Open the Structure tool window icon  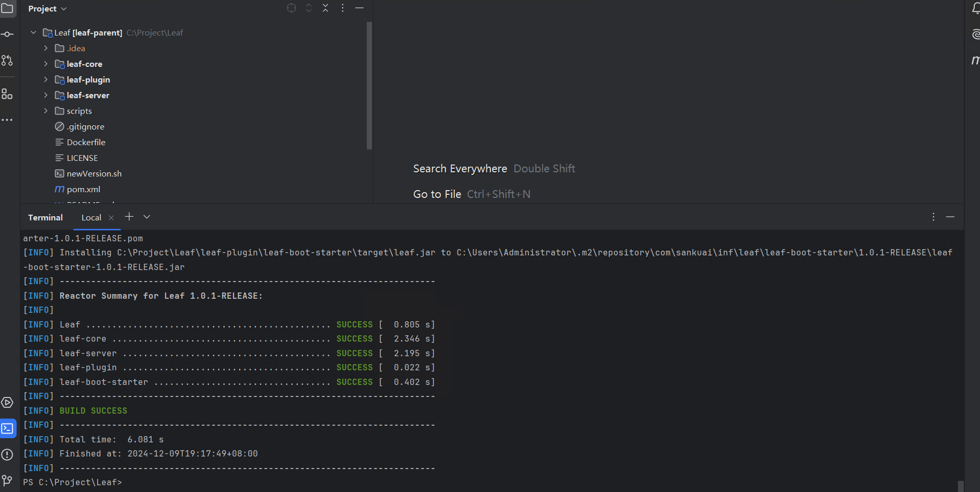coord(7,94)
